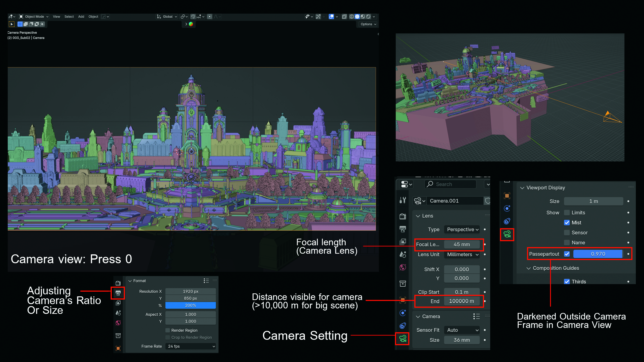The image size is (644, 362).
Task: Open the Select menu in viewport header
Action: click(x=69, y=17)
